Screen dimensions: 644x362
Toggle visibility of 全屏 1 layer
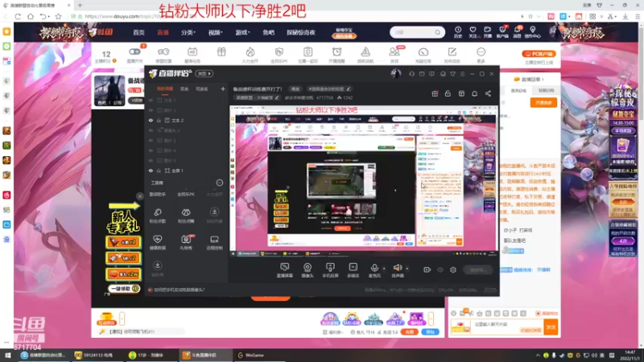point(151,171)
